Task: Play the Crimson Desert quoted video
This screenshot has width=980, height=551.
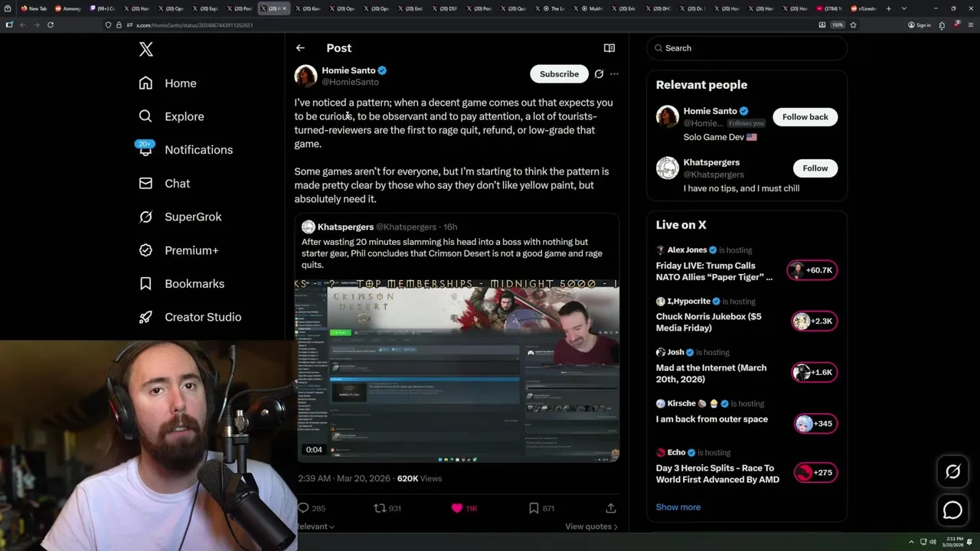Action: (x=458, y=371)
